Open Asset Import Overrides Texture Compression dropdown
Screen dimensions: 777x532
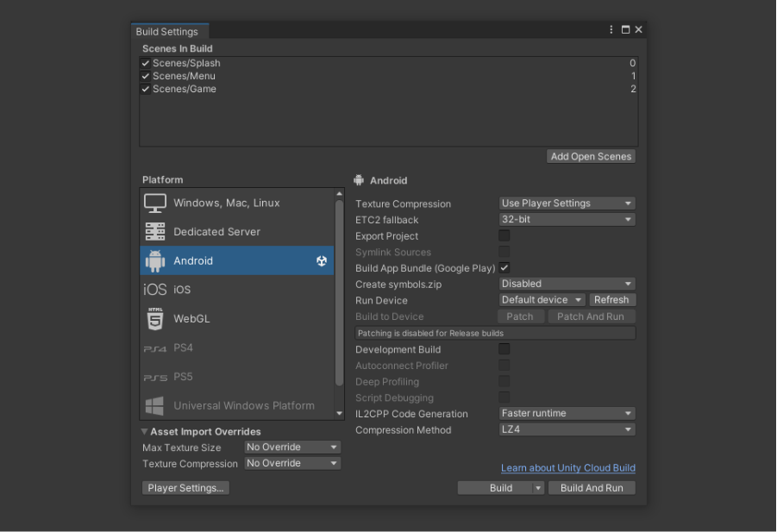tap(292, 464)
